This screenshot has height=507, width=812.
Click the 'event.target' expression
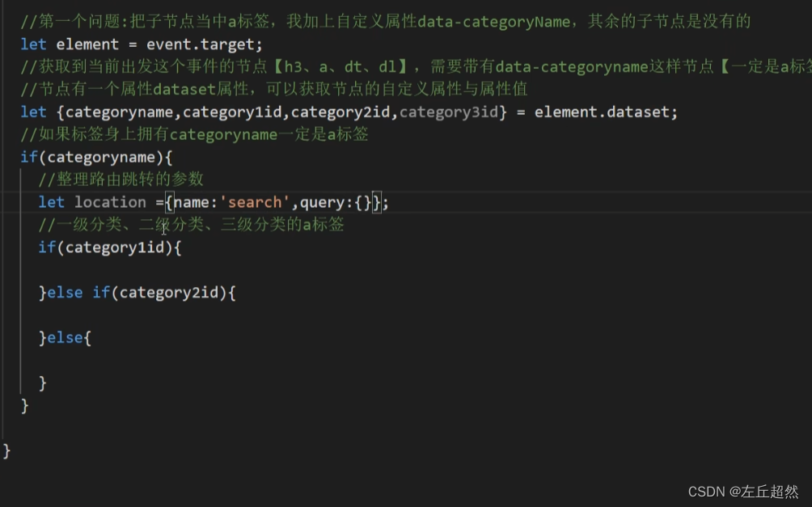200,44
